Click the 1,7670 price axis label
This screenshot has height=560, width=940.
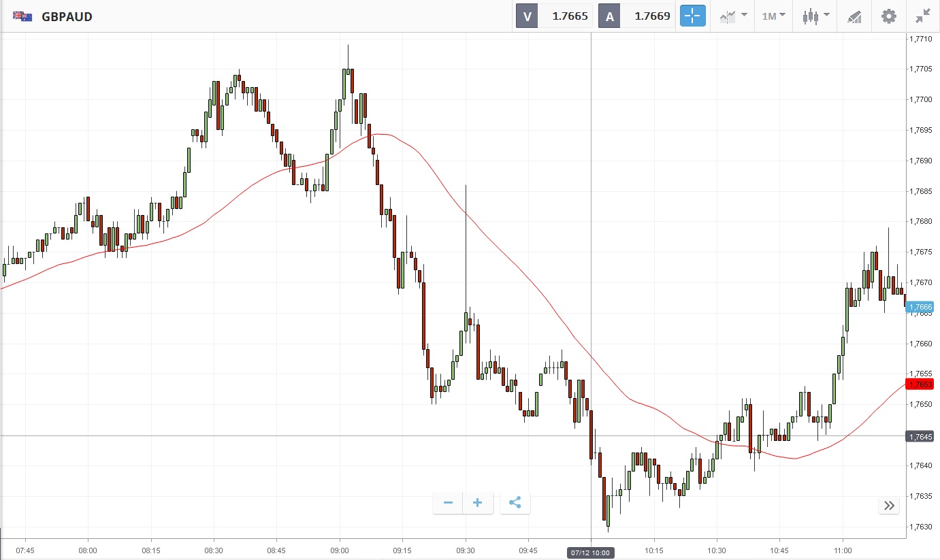pyautogui.click(x=921, y=282)
